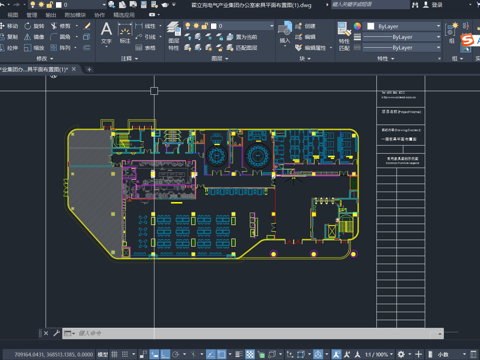This screenshot has height=360, width=480.
Task: Select the Stretch (拉伸) tool
Action: point(9,48)
